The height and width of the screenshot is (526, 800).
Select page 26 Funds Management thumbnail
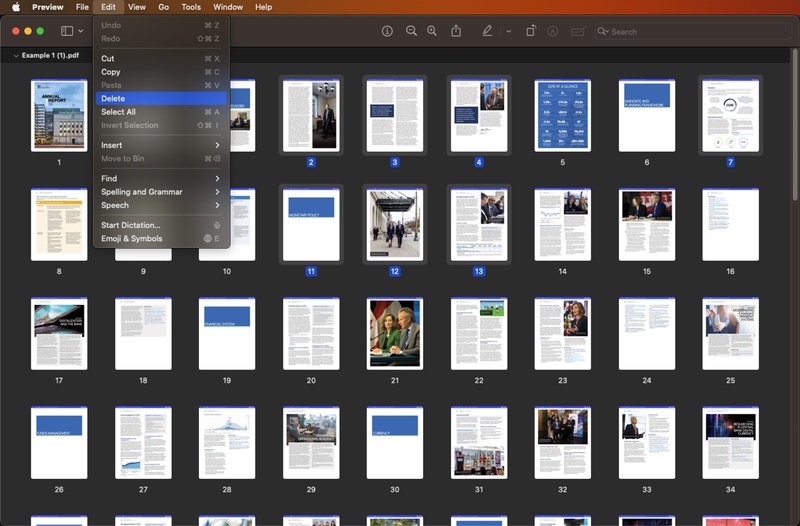tap(59, 443)
